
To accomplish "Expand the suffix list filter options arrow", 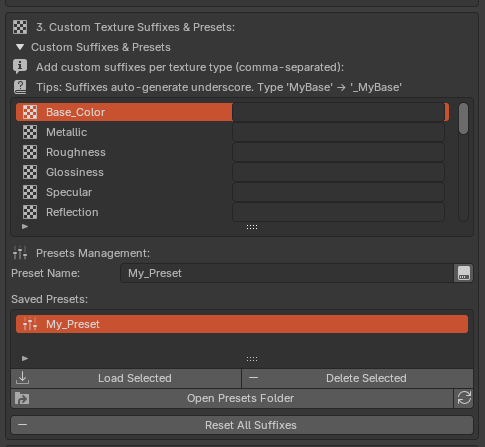I will pyautogui.click(x=25, y=227).
